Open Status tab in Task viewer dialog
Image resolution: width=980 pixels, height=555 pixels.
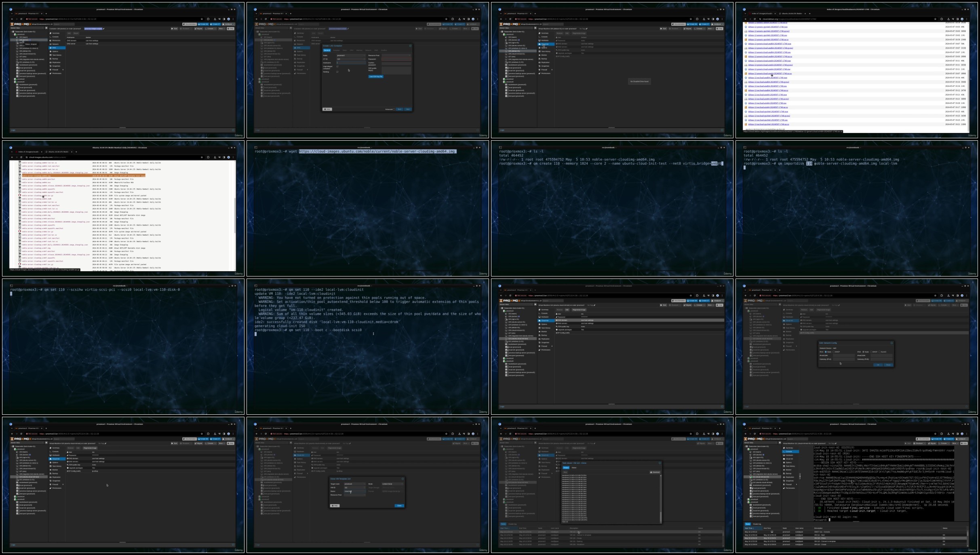tap(574, 468)
